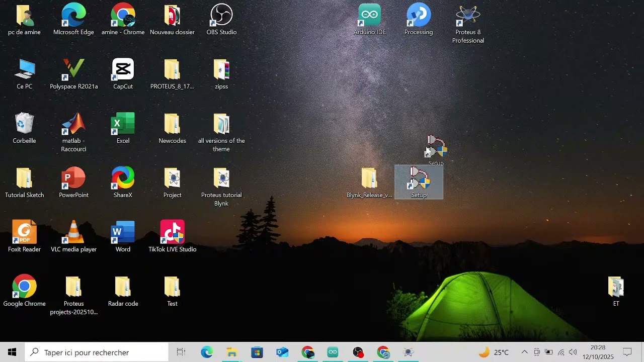Select the Foxit Reader desktop shortcut

click(24, 237)
